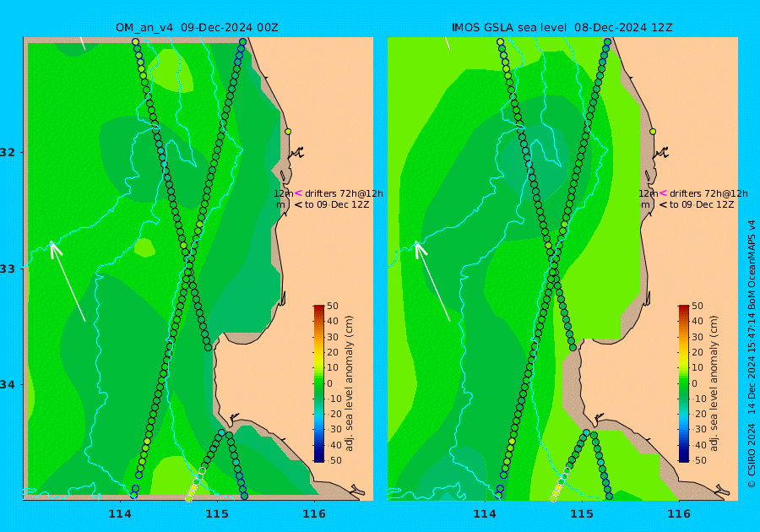The height and width of the screenshot is (532, 760).
Task: Click longitude label 114 under the OM_an_v4 map
Action: pos(120,514)
